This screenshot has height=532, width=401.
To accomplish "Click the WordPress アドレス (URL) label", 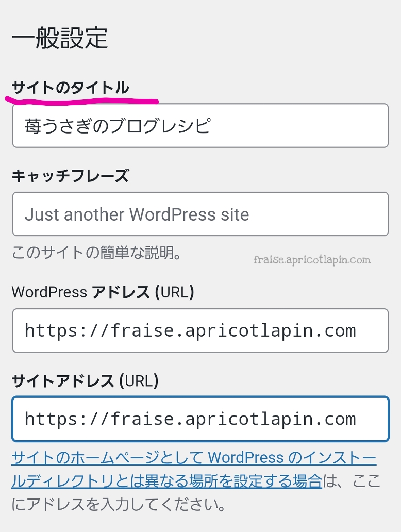I will [103, 292].
